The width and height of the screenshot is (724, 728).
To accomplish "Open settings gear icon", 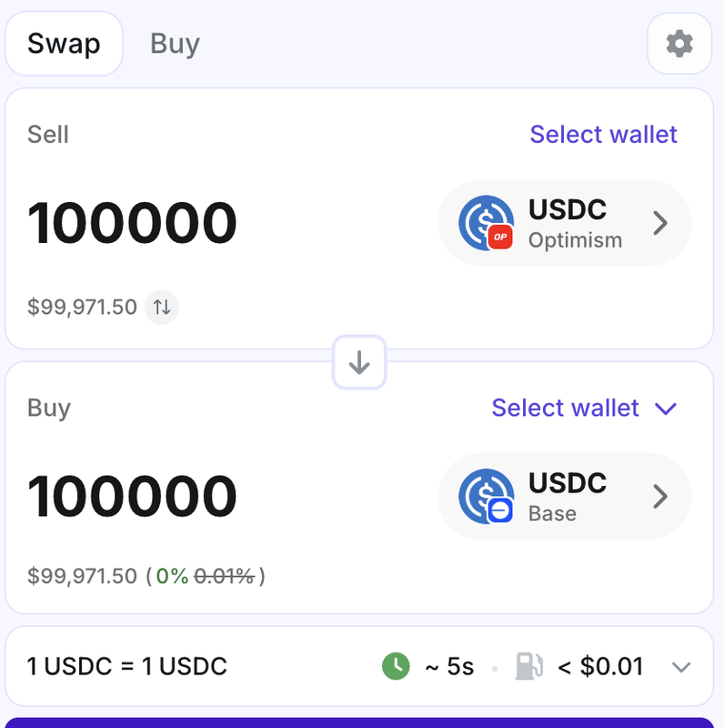I will coord(679,44).
